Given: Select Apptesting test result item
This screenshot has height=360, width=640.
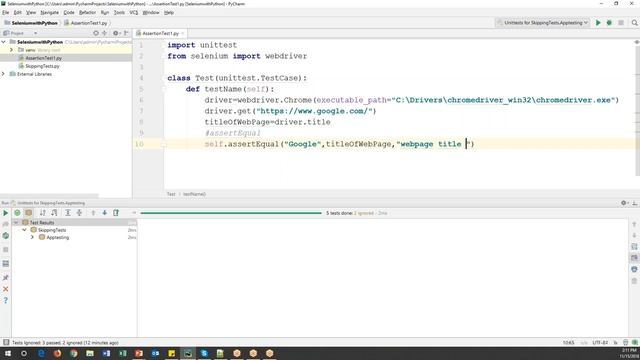Looking at the screenshot, I should tap(57, 237).
